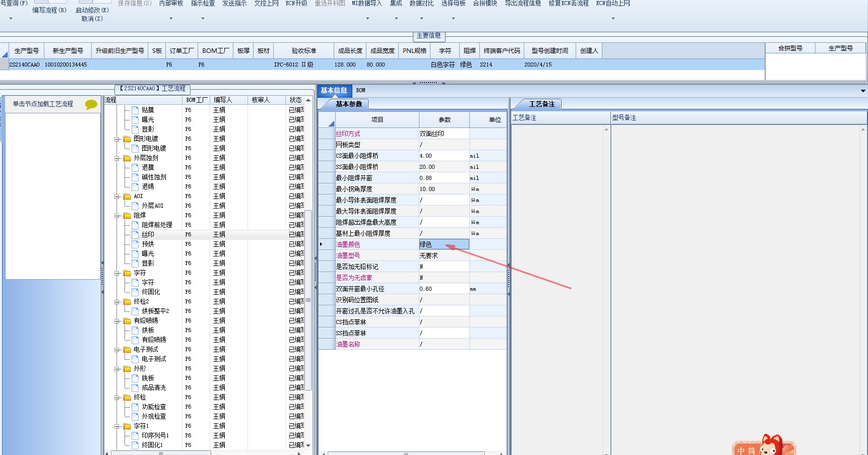
Task: Click the document icon beside 碱性蚀刻
Action: tap(135, 177)
